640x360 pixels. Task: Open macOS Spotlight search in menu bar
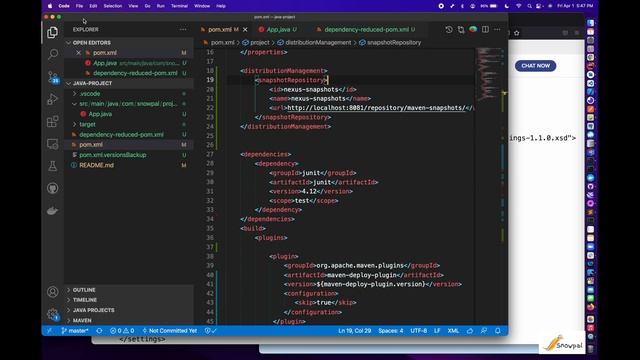[529, 6]
